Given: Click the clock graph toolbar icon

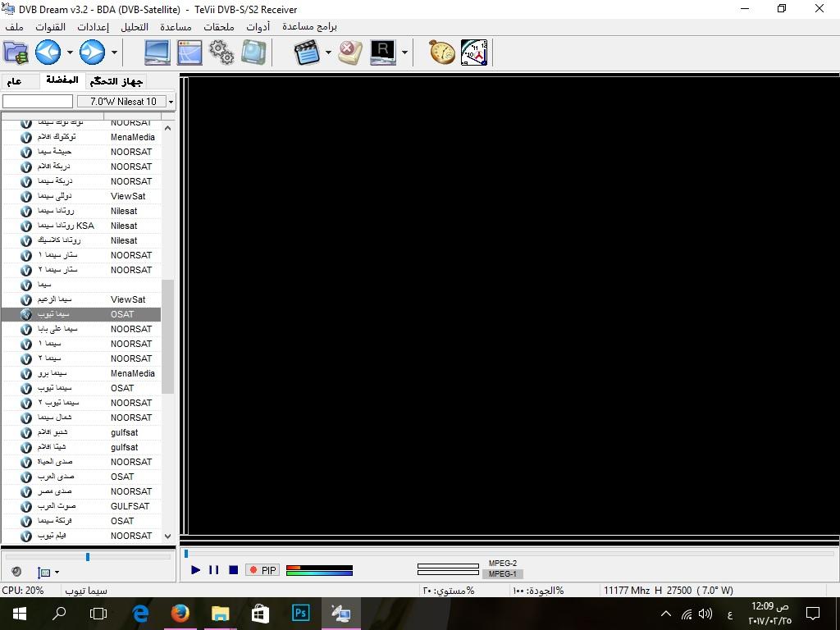Looking at the screenshot, I should [474, 52].
